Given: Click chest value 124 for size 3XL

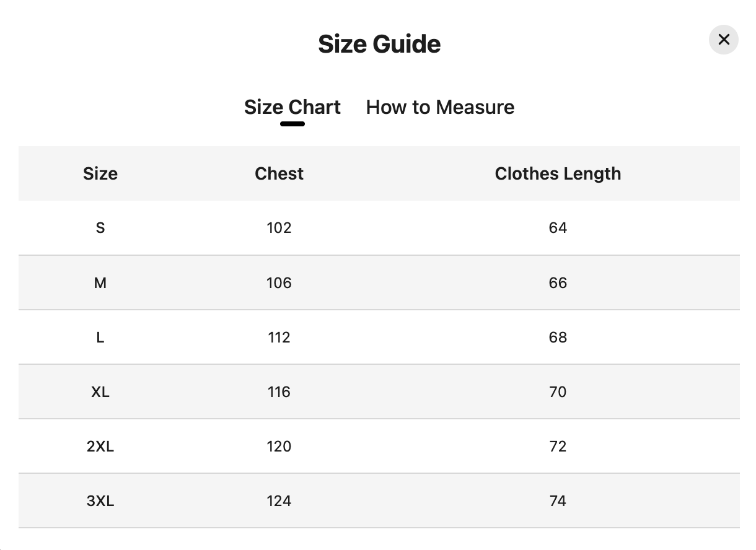Looking at the screenshot, I should (279, 501).
